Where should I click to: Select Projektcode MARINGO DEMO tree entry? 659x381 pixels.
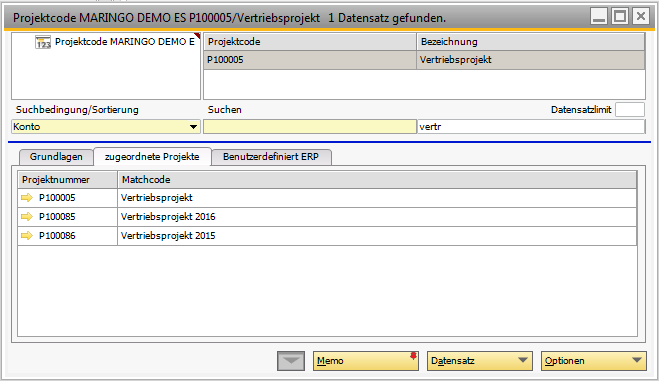point(124,42)
